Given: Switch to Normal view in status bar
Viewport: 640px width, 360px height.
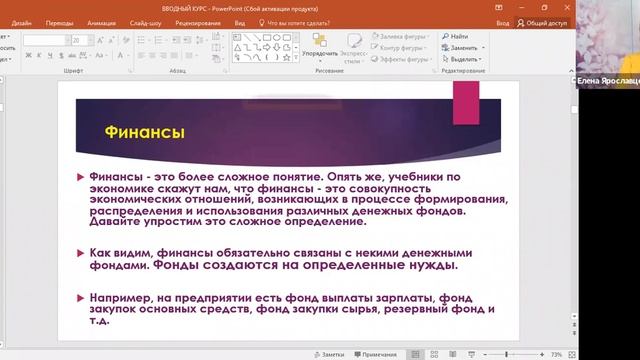Looking at the screenshot, I should [x=415, y=354].
